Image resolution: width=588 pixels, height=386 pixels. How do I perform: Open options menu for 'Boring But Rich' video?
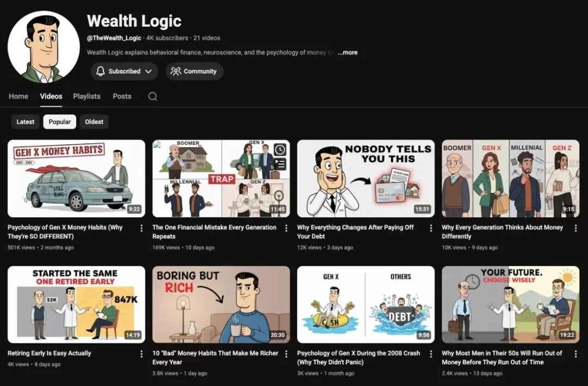point(286,353)
